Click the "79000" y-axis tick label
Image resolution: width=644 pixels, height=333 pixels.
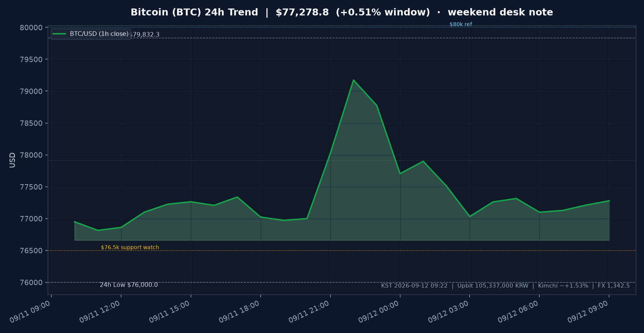click(x=31, y=91)
